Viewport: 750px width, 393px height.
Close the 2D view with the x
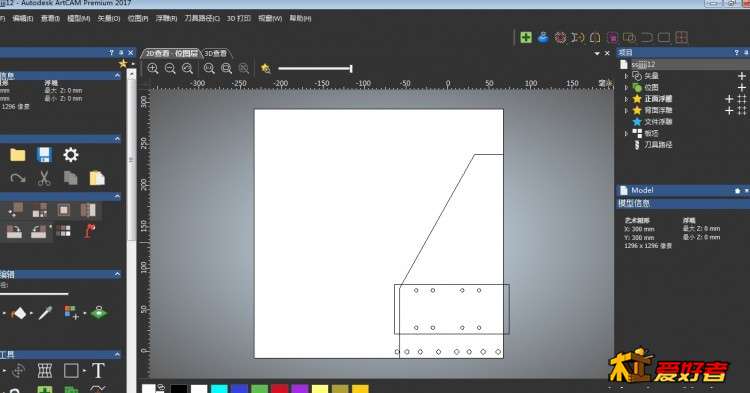(607, 53)
